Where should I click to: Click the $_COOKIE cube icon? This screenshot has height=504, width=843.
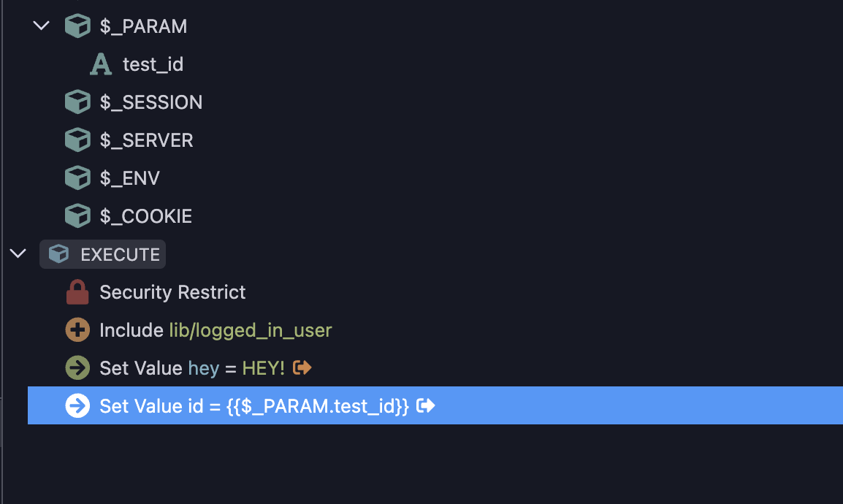(77, 216)
